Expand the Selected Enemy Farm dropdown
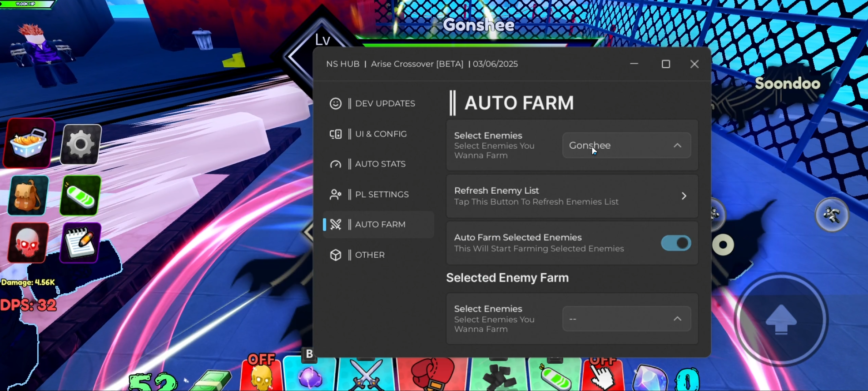The height and width of the screenshot is (391, 868). [626, 319]
